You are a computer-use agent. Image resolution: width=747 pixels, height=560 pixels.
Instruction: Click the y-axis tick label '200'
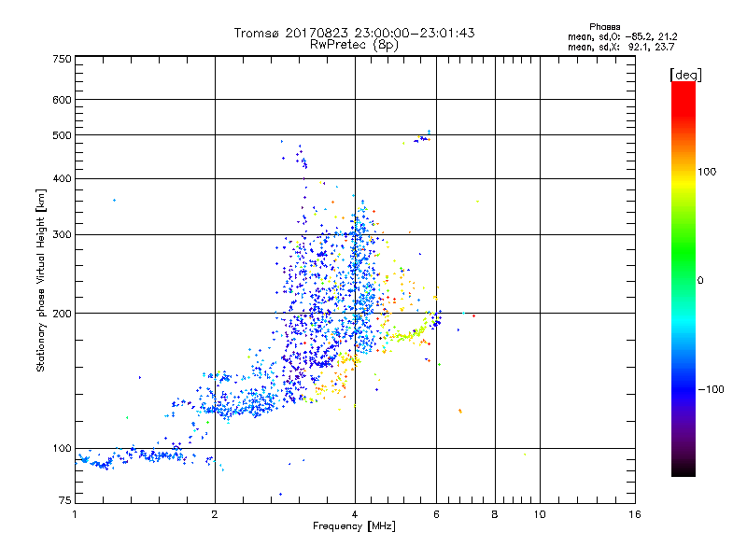(x=63, y=314)
